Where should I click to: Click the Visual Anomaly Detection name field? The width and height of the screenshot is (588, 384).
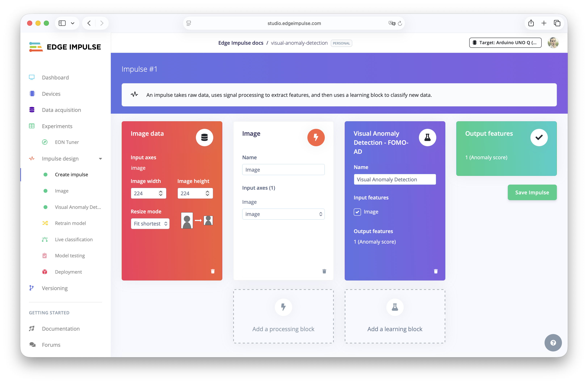point(394,180)
